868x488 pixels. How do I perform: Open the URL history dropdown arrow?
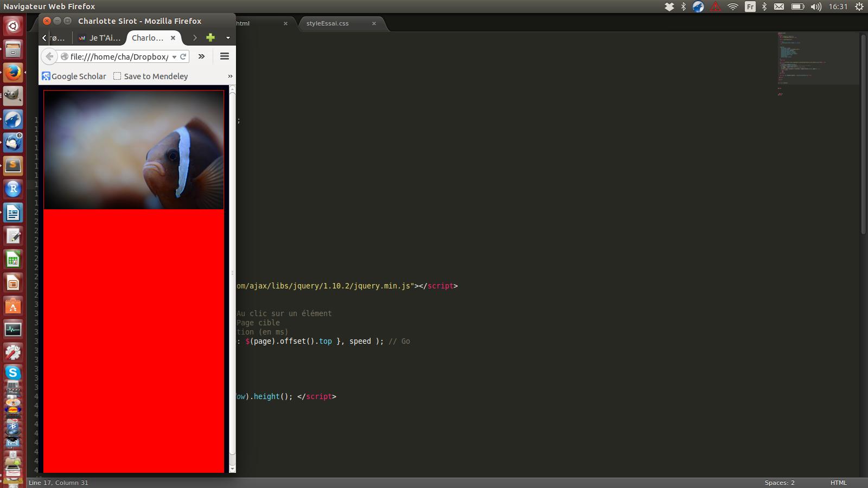coord(174,57)
